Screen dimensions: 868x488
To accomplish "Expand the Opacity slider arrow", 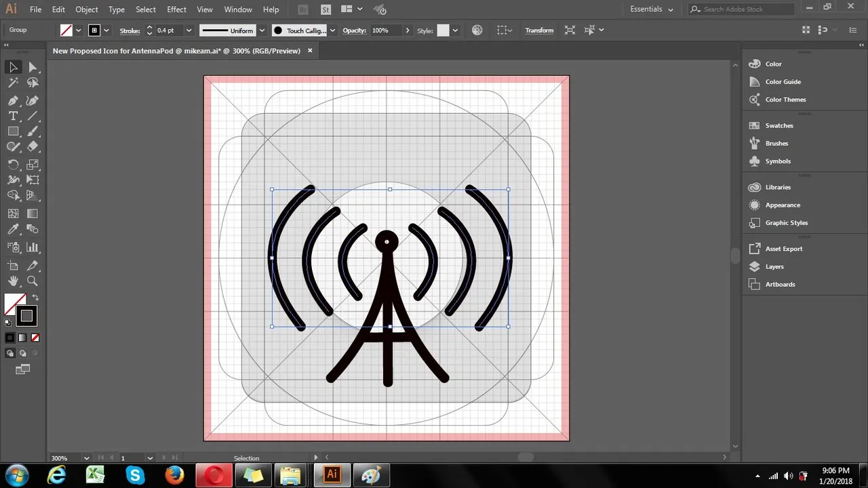I will [408, 30].
